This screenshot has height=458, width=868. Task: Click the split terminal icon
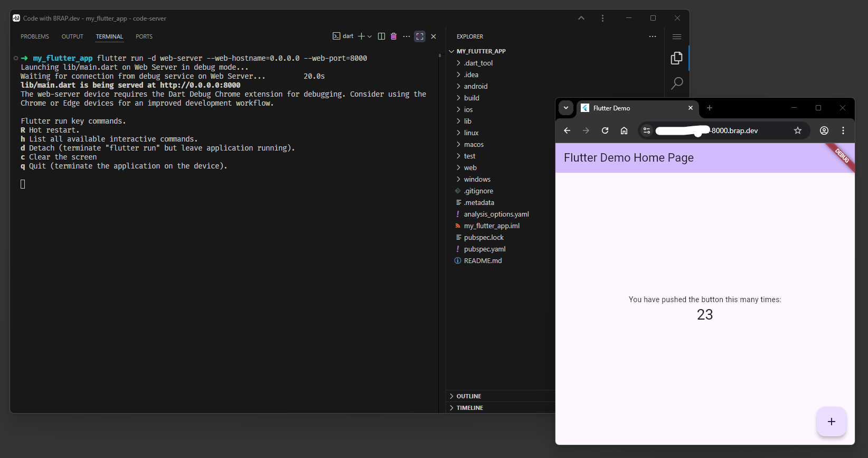point(381,36)
